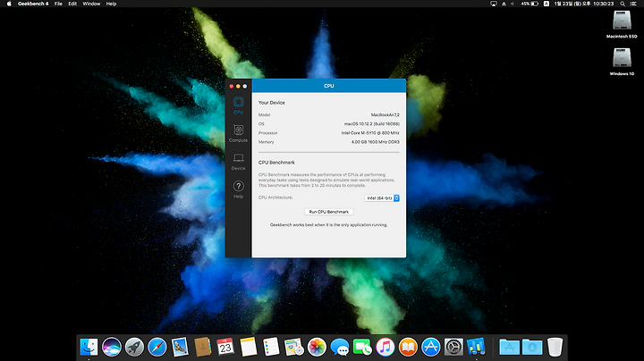Screen dimensions: 644x361
Task: Click the date and time in menu bar
Action: click(583, 4)
